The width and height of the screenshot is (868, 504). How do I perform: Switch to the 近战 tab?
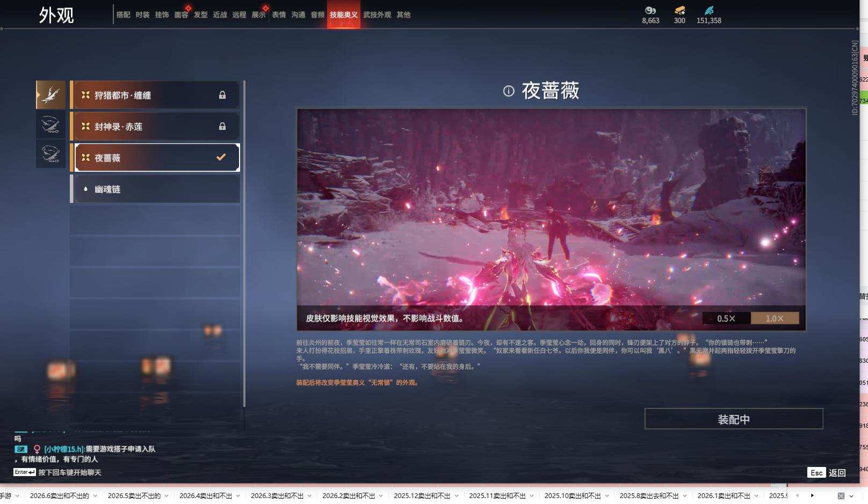point(220,15)
